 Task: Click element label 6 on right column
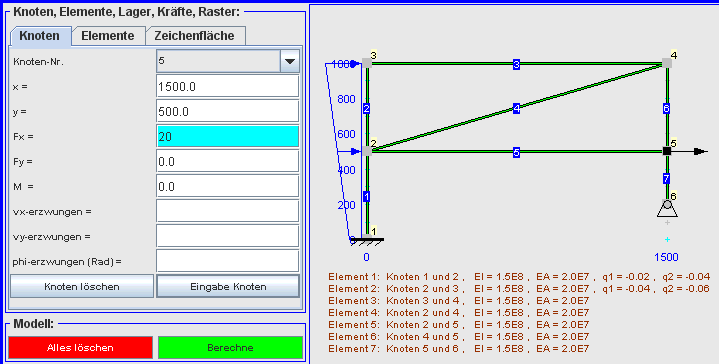coord(666,109)
